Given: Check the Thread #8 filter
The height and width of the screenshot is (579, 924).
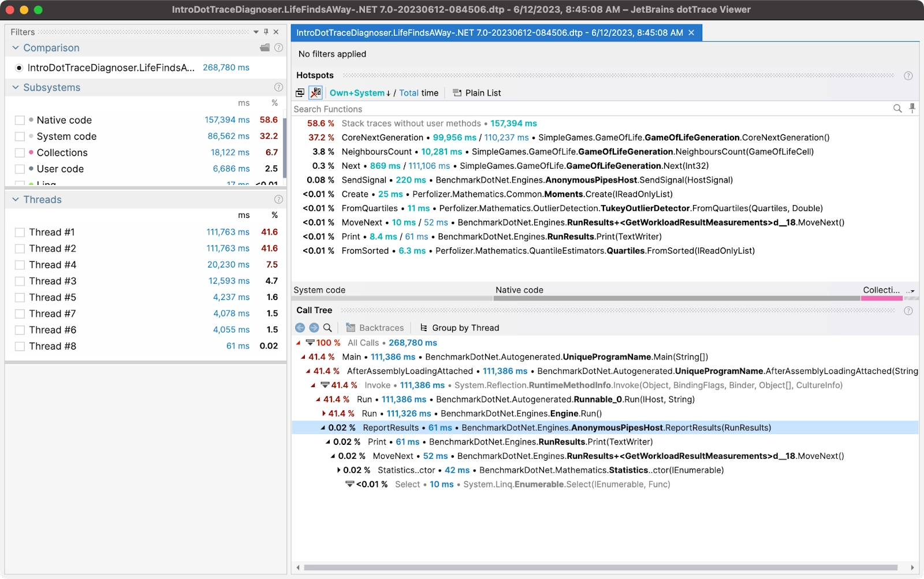Looking at the screenshot, I should pyautogui.click(x=20, y=346).
